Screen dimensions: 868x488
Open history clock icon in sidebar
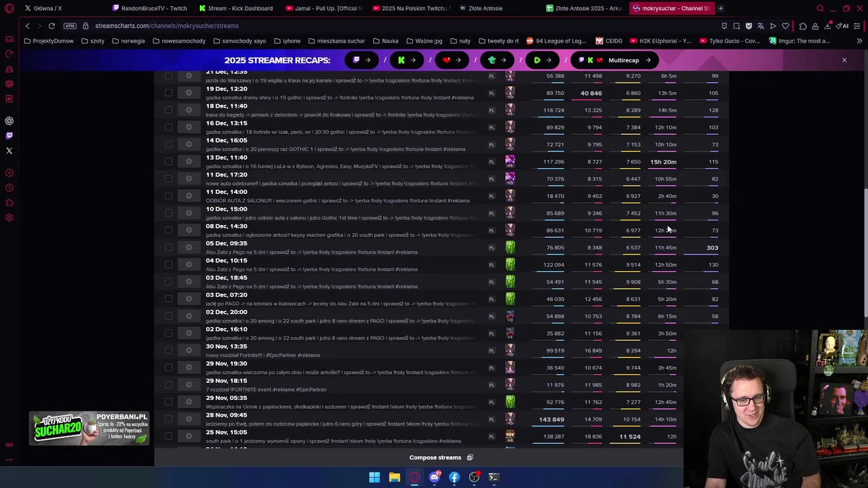[x=9, y=188]
